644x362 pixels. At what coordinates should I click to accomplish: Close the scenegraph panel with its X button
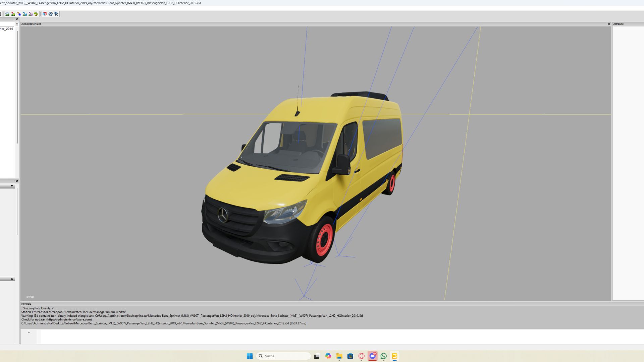[x=16, y=19]
